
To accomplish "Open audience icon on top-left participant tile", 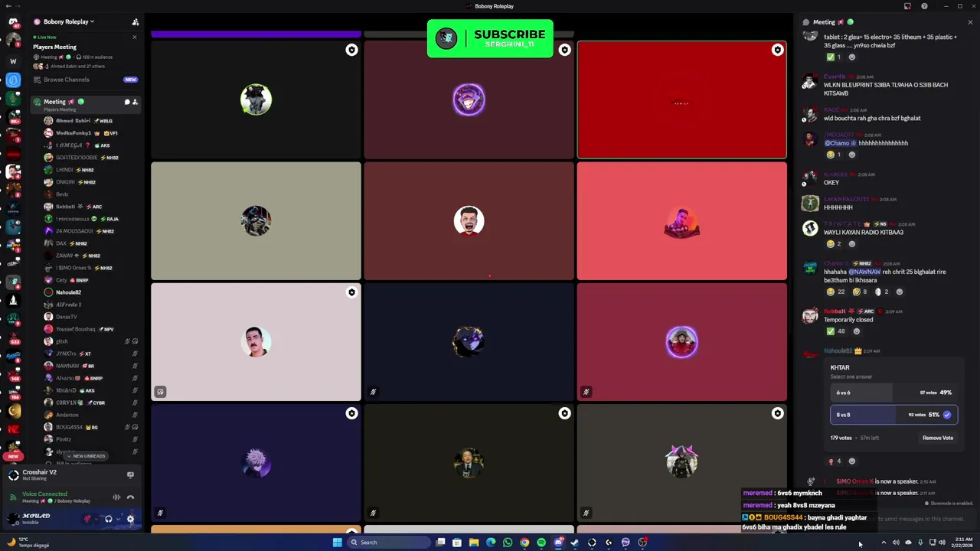I will 351,51.
